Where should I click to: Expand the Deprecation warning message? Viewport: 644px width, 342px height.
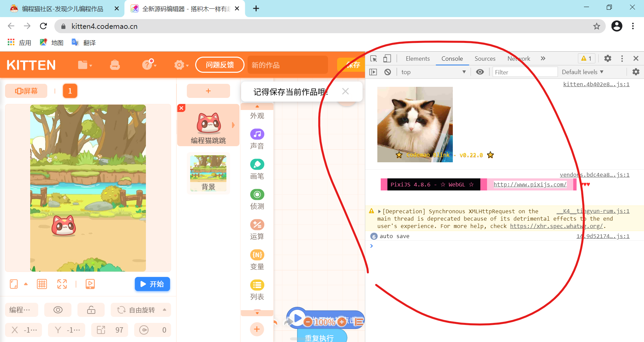(380, 212)
